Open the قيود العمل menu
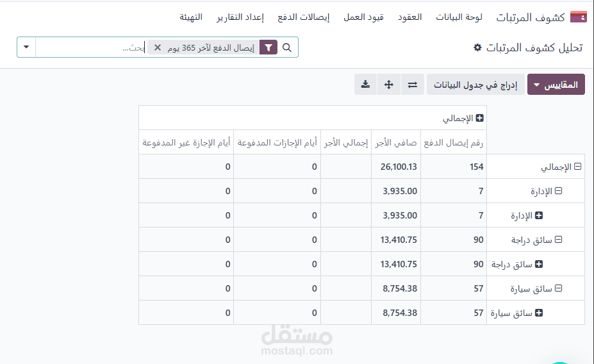 pos(364,17)
